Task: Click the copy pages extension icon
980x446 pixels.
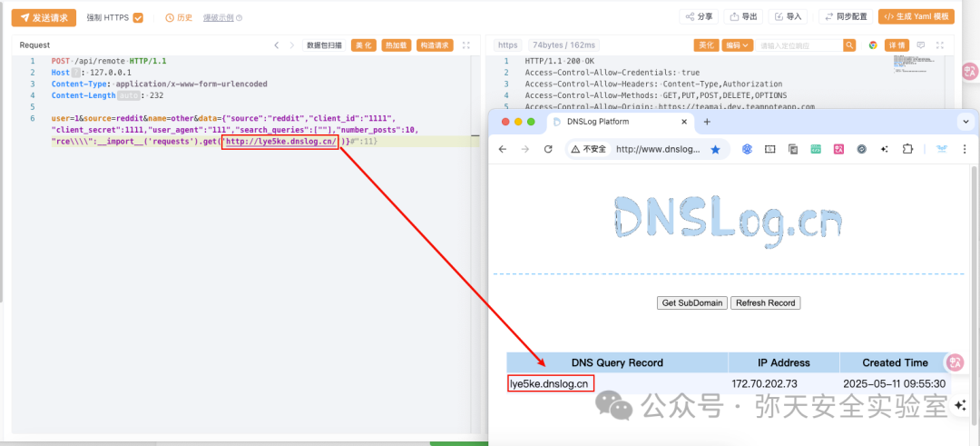Action: (x=793, y=149)
